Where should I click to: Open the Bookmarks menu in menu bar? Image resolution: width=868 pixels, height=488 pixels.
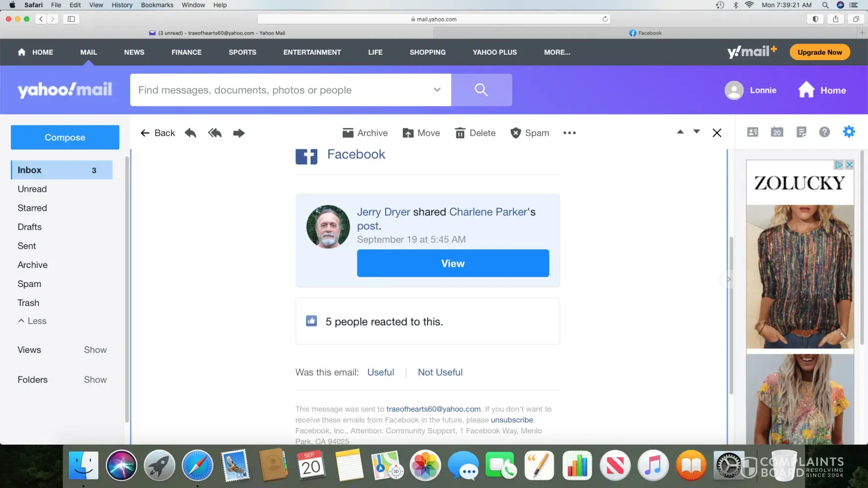[x=157, y=5]
